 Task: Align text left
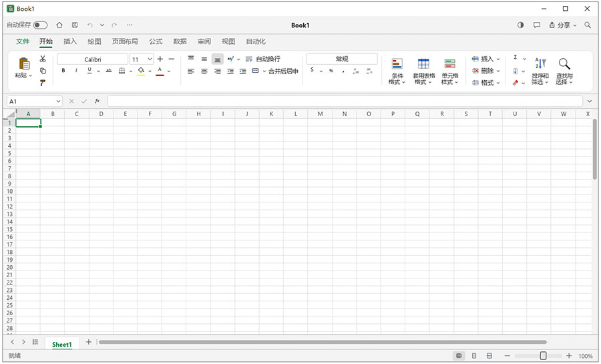coord(191,71)
